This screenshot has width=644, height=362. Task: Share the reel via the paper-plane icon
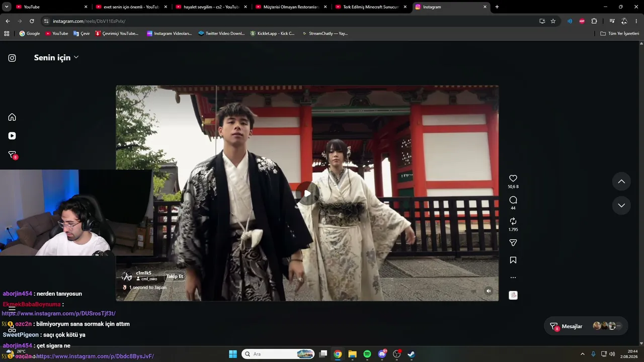click(513, 243)
